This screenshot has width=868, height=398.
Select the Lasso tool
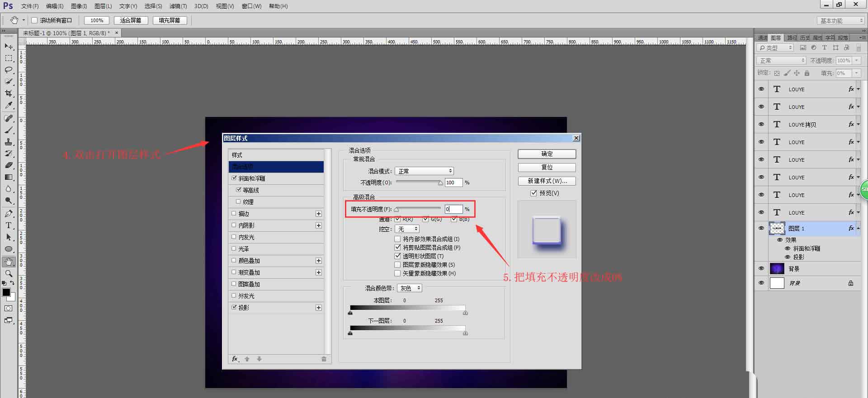click(x=9, y=70)
